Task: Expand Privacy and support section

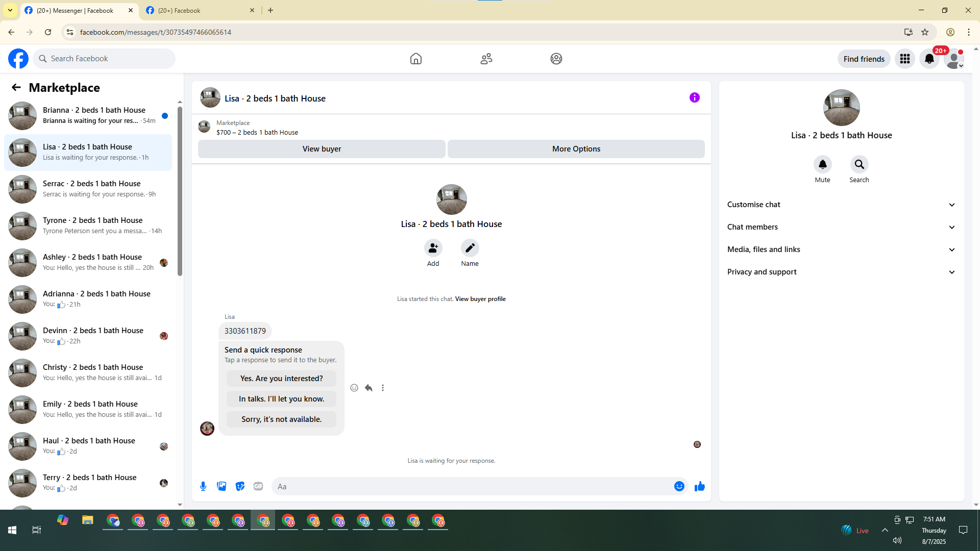Action: pyautogui.click(x=841, y=272)
